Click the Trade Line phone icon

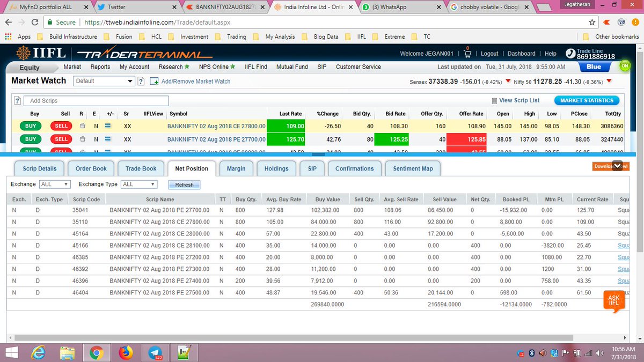click(x=570, y=54)
